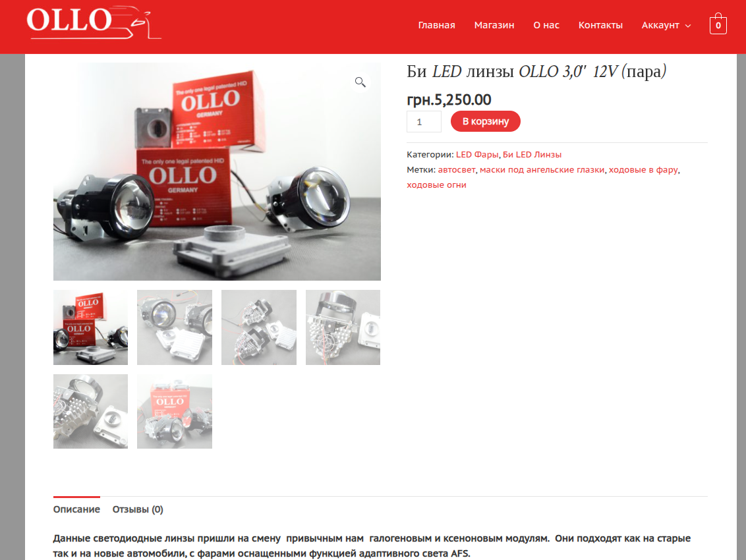Open маски под ангельские глазки tag

pyautogui.click(x=542, y=170)
